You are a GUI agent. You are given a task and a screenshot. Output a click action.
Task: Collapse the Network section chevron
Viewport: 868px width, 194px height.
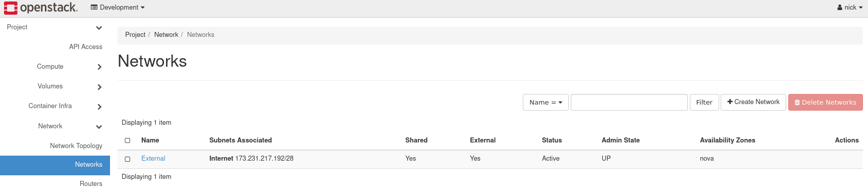pyautogui.click(x=99, y=127)
